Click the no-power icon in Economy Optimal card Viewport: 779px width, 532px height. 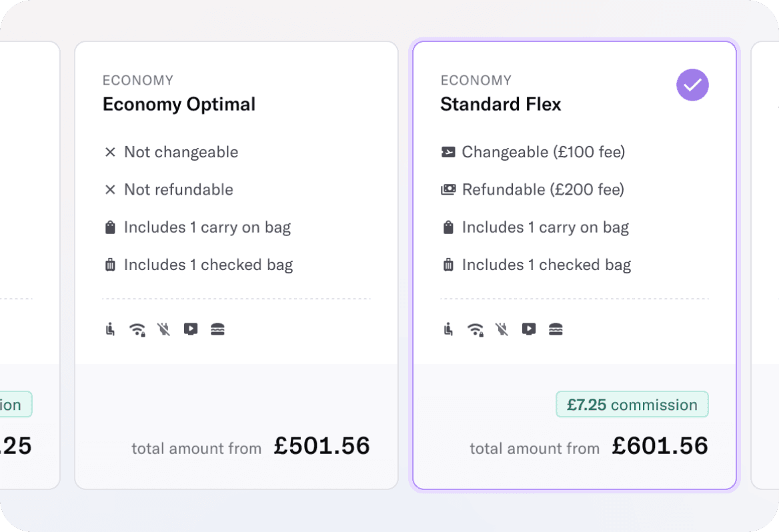[x=163, y=329]
